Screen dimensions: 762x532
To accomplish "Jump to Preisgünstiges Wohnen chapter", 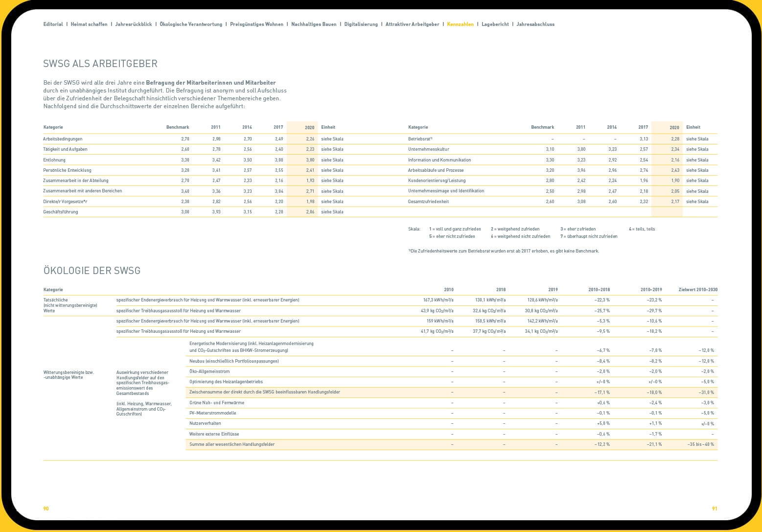I will pos(256,24).
